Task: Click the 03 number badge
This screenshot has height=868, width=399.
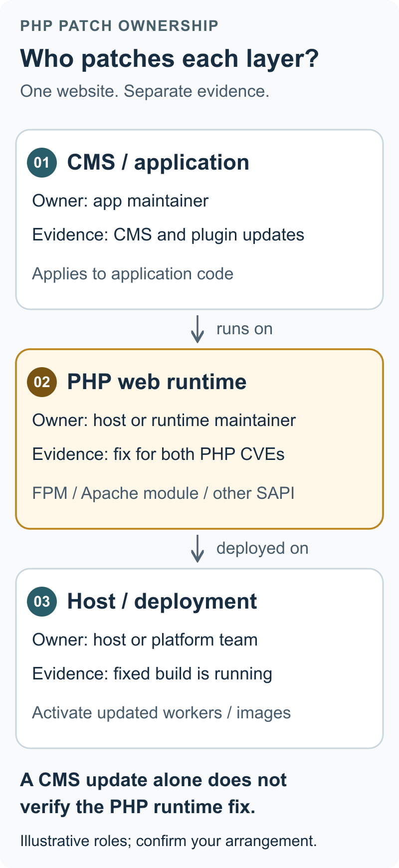Action: (x=42, y=602)
